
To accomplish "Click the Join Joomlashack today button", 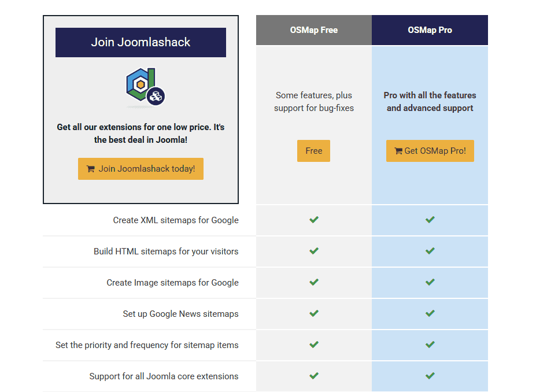I will click(x=141, y=169).
